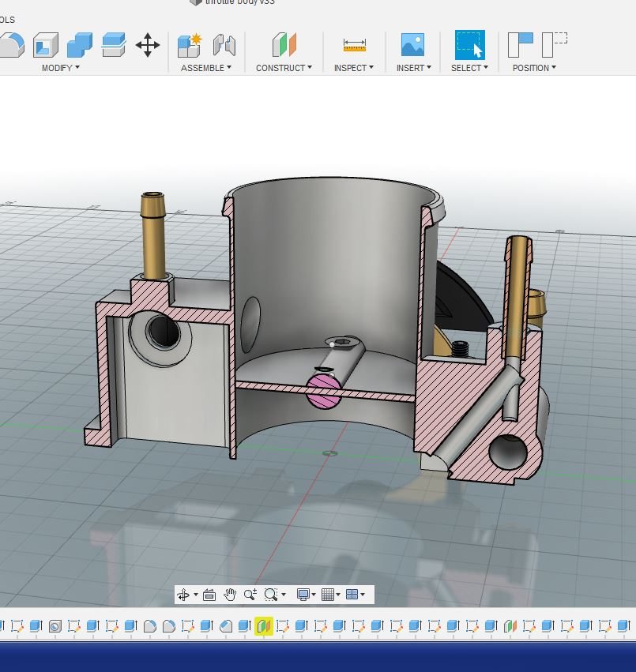The height and width of the screenshot is (672, 636).
Task: Select the Orbit navigation tool
Action: coord(183,595)
